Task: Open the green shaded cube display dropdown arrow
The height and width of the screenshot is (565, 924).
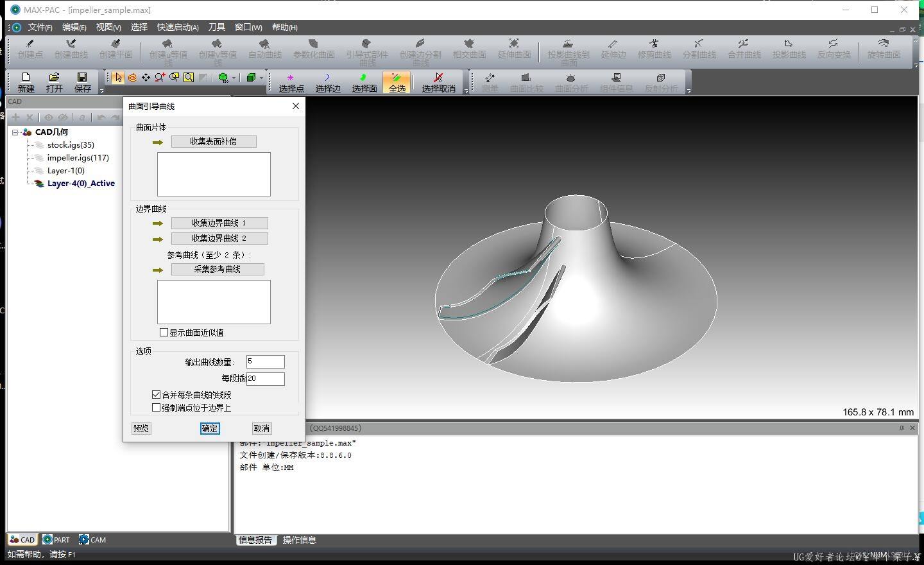Action: [261, 78]
